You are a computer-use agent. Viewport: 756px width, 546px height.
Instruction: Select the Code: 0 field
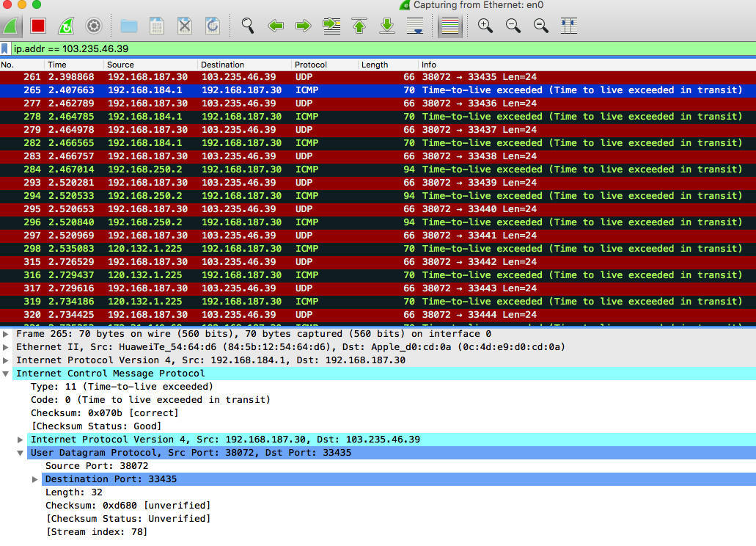[150, 400]
